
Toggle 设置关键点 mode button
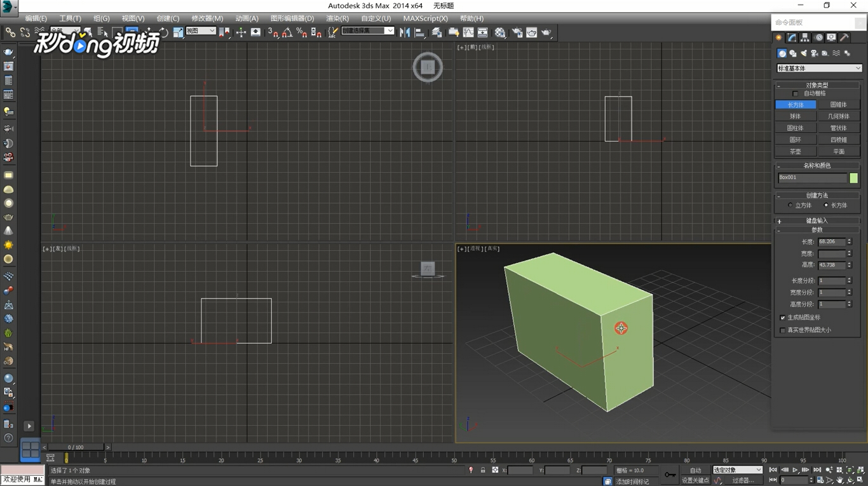[x=695, y=480]
